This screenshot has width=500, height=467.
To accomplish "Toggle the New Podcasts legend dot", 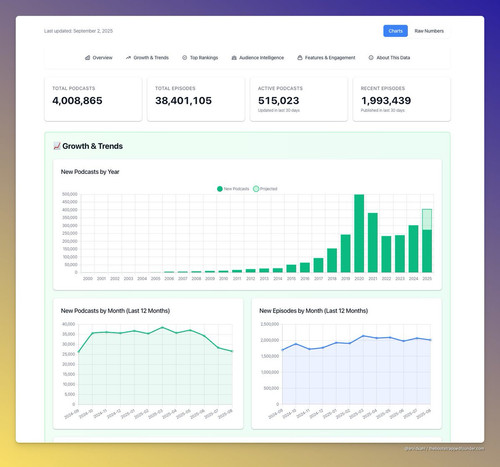I will pyautogui.click(x=220, y=189).
